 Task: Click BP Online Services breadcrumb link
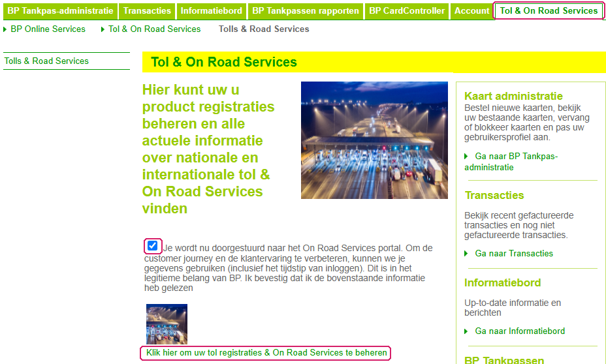[x=48, y=29]
